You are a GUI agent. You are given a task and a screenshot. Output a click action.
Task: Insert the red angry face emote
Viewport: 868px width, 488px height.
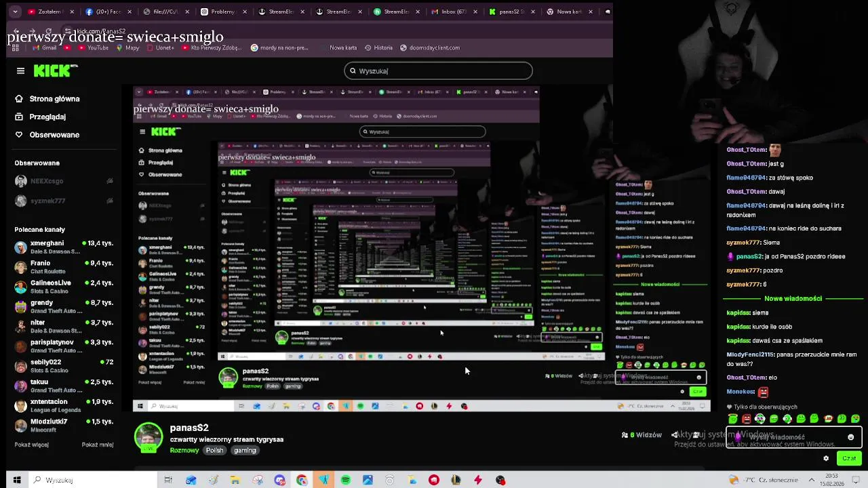point(747,419)
